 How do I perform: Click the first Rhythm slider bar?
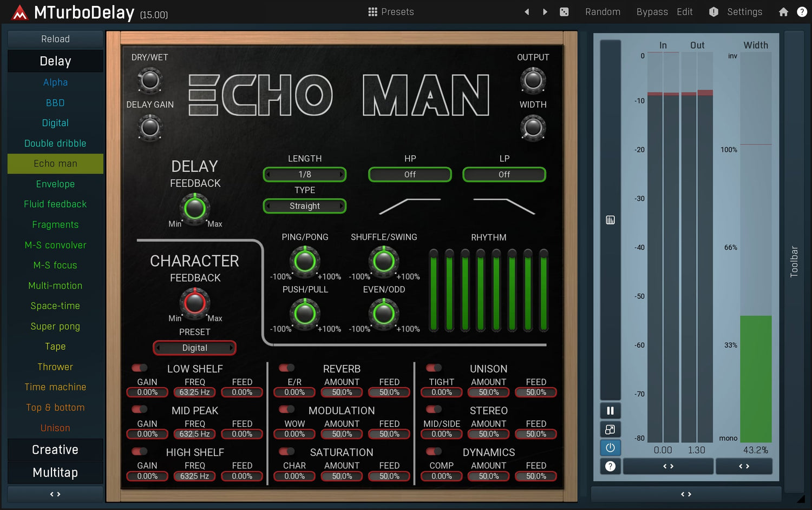point(434,290)
